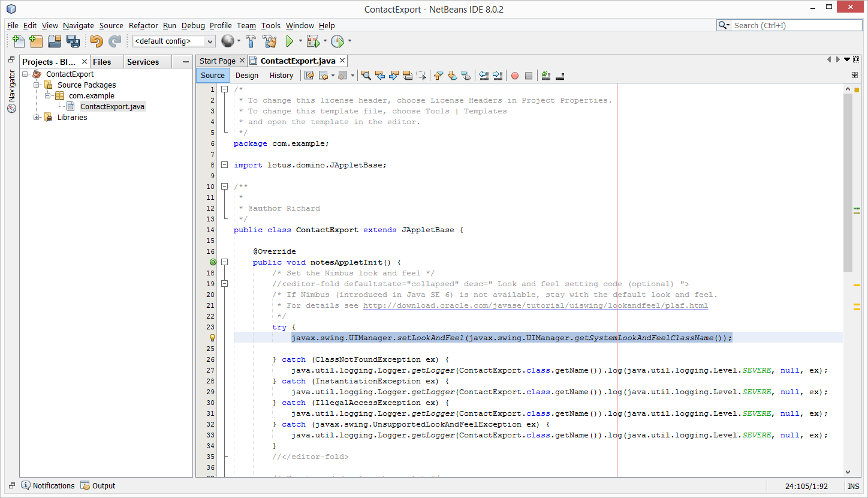Expand the Libraries tree node
Screen dimensions: 868x498
click(x=37, y=118)
